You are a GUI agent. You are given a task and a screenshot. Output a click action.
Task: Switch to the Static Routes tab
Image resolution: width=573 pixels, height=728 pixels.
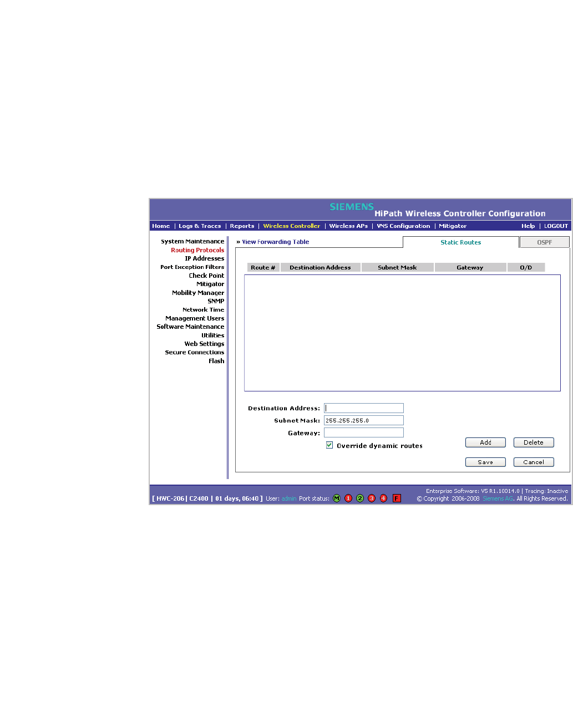point(461,242)
